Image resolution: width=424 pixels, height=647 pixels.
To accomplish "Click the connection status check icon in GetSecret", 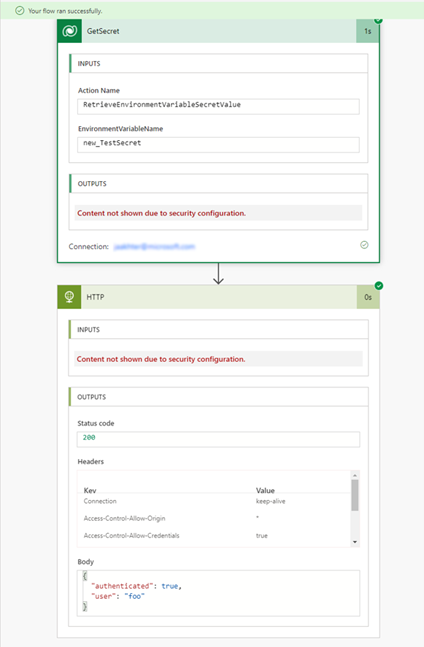I will pos(364,245).
